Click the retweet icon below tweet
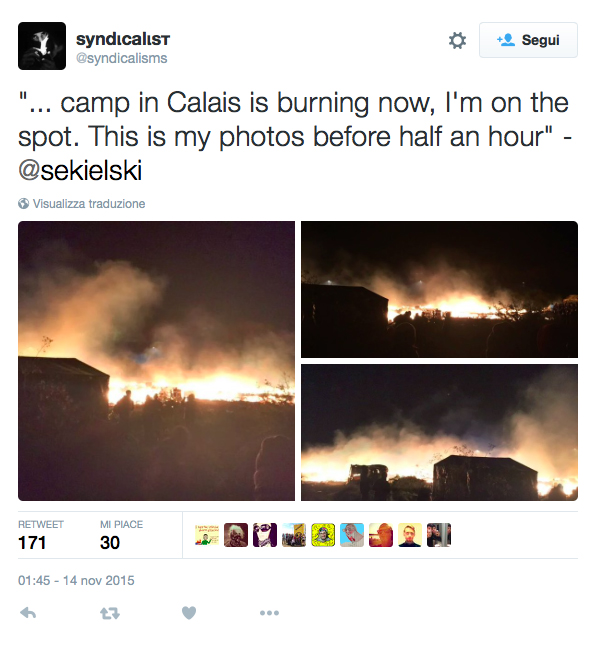Screen dimensions: 602x645 tap(110, 613)
